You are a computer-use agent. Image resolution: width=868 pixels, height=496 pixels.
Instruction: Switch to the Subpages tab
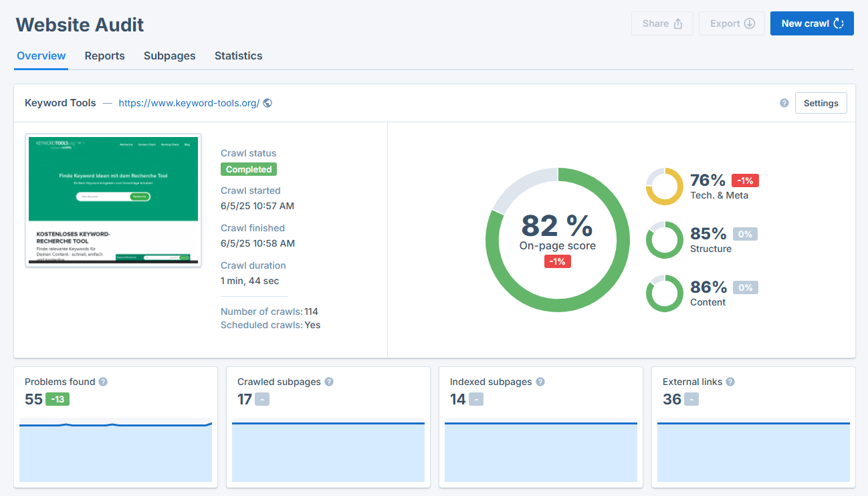pos(169,56)
